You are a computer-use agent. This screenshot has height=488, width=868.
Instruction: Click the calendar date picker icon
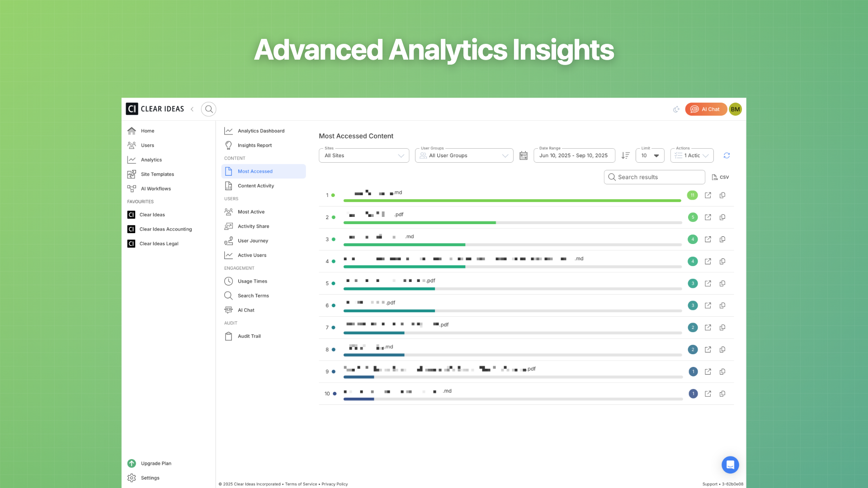524,155
